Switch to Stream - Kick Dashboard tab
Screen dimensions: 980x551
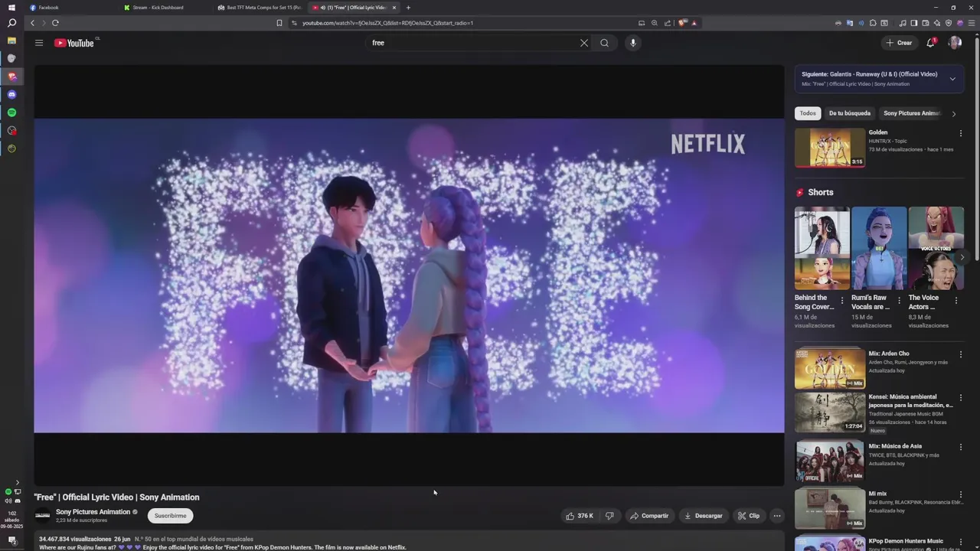coord(165,8)
